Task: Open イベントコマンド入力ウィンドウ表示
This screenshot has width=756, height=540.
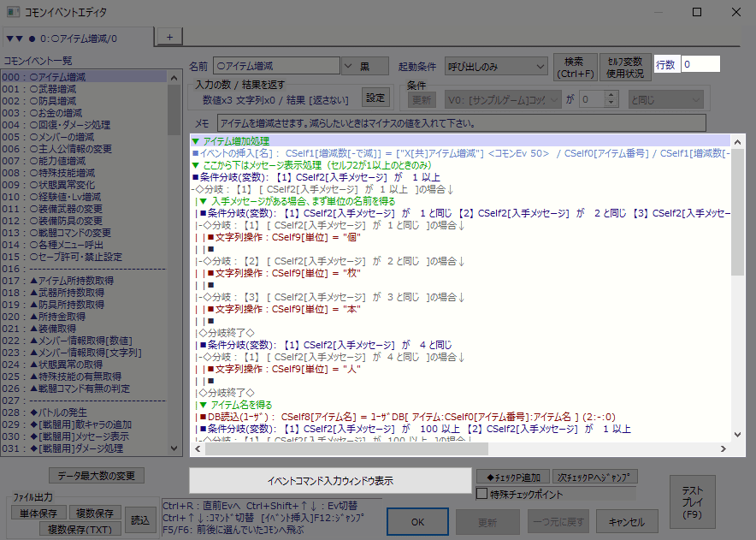Action: pyautogui.click(x=330, y=481)
